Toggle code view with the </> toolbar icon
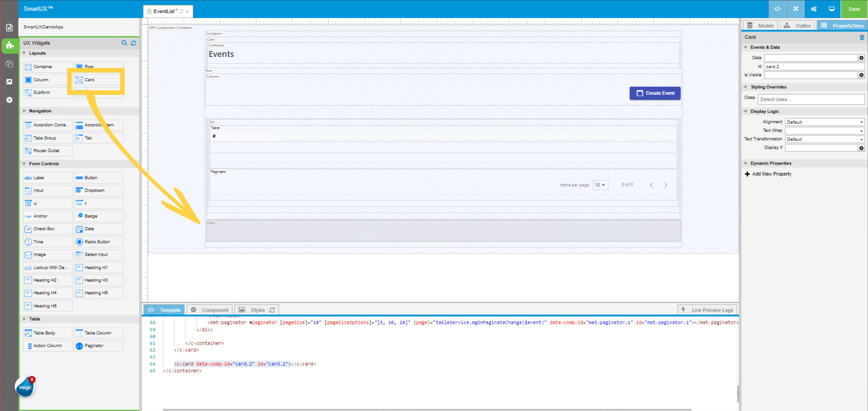Screen dimensions: 868x411 point(777,9)
